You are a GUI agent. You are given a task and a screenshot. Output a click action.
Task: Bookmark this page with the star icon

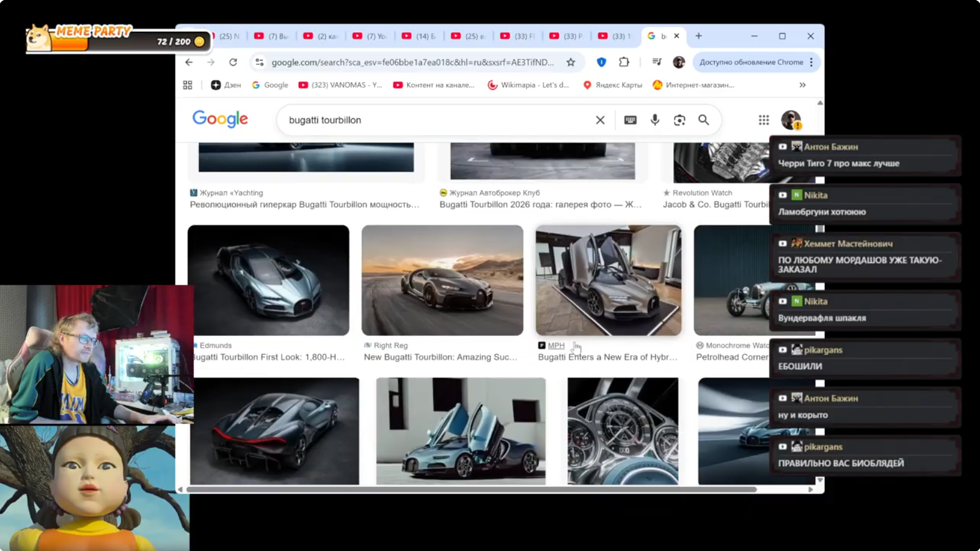[x=571, y=62]
